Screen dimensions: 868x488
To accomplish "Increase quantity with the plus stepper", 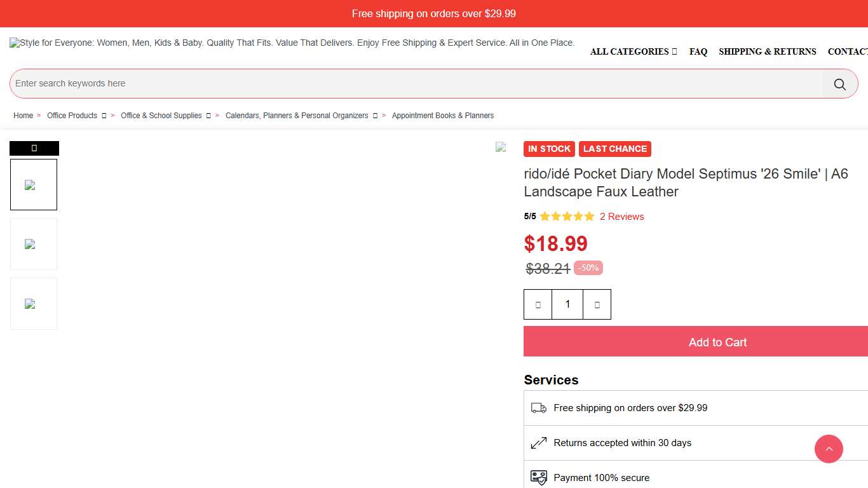I will [597, 304].
